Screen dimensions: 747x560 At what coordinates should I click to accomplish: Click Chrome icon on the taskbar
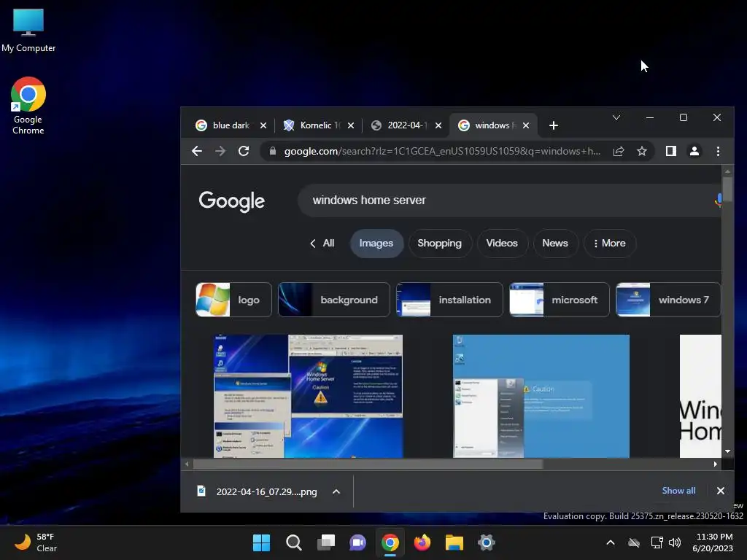(x=390, y=542)
